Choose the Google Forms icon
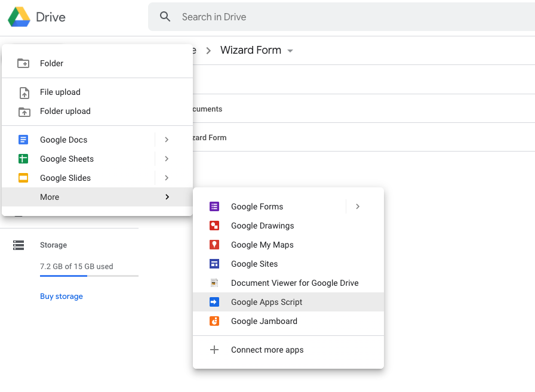The image size is (535, 392). (214, 206)
